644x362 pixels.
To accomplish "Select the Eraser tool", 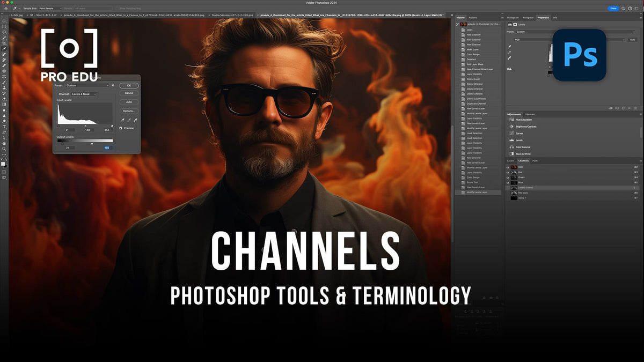I will [x=4, y=99].
